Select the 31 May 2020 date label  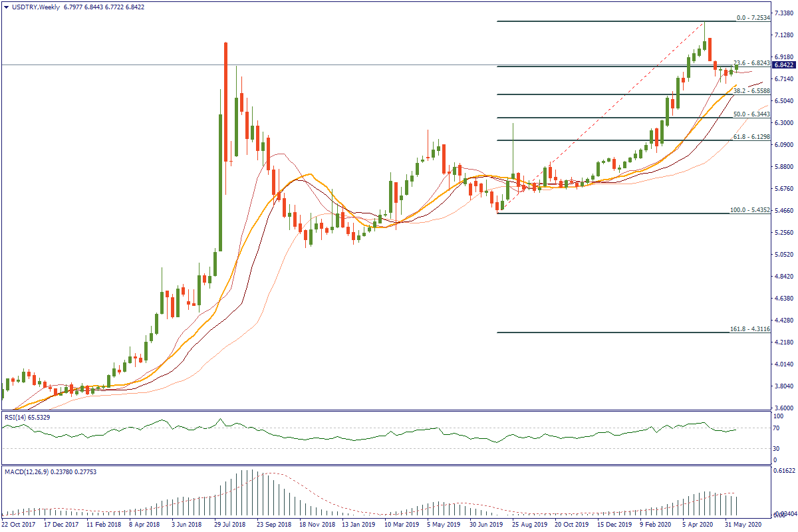coord(745,524)
